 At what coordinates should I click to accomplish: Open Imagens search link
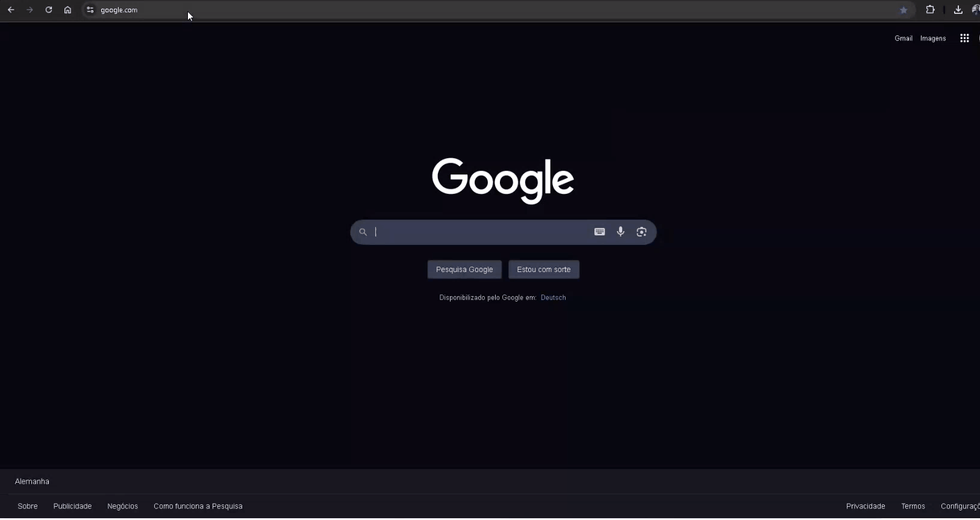933,39
